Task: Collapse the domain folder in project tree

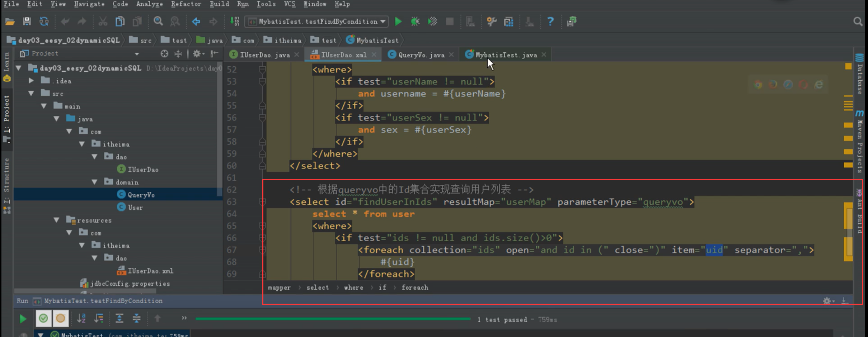Action: click(95, 182)
